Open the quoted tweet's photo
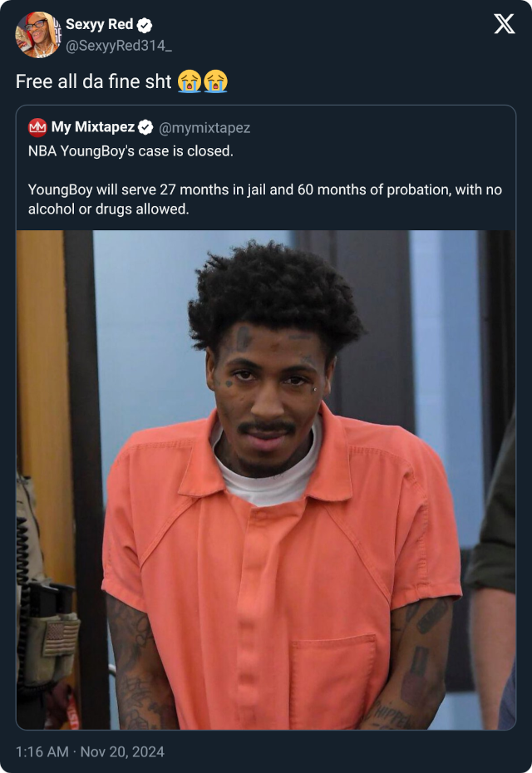 [266, 480]
